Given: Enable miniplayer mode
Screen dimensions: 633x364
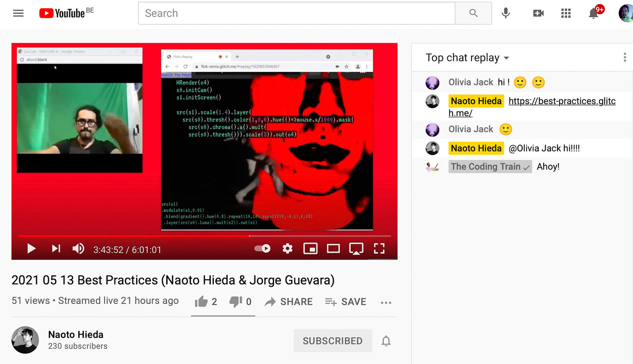Looking at the screenshot, I should [x=310, y=249].
